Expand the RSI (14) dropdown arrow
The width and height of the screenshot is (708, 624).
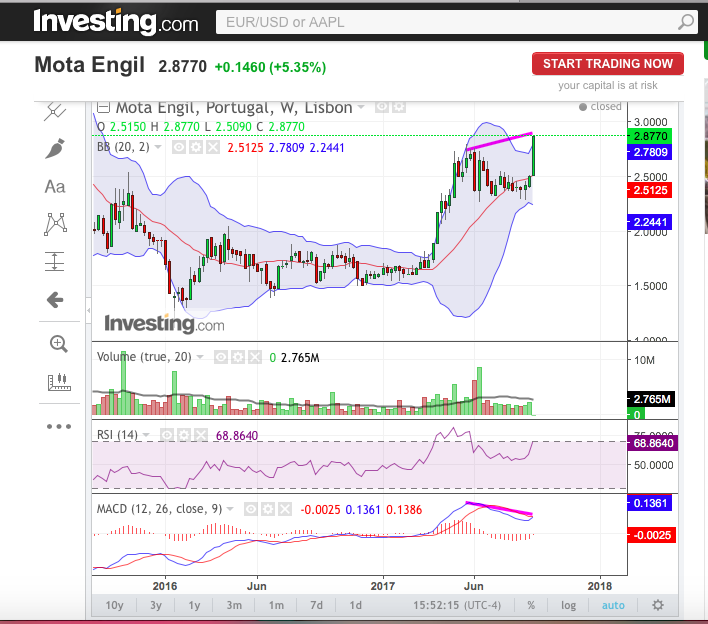146,435
